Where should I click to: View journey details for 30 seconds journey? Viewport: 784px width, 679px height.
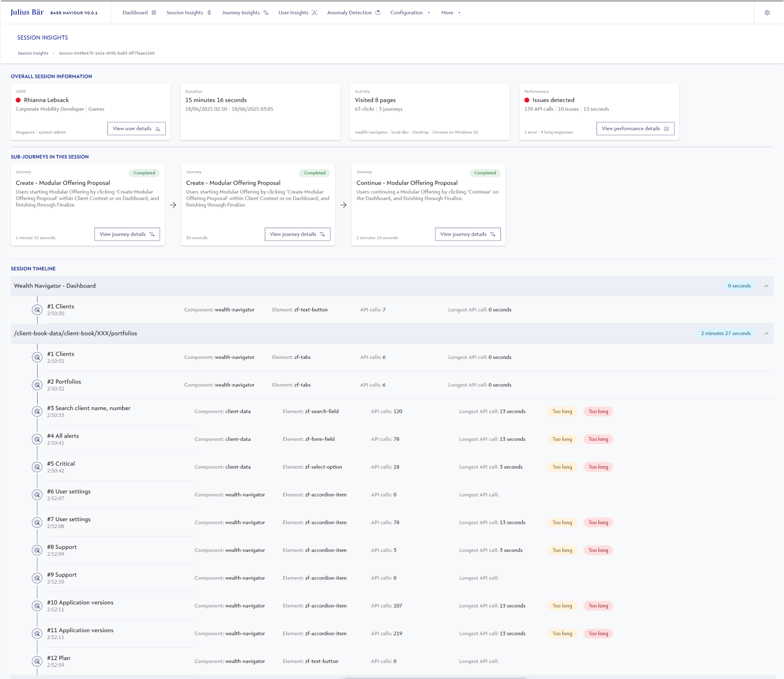(297, 234)
